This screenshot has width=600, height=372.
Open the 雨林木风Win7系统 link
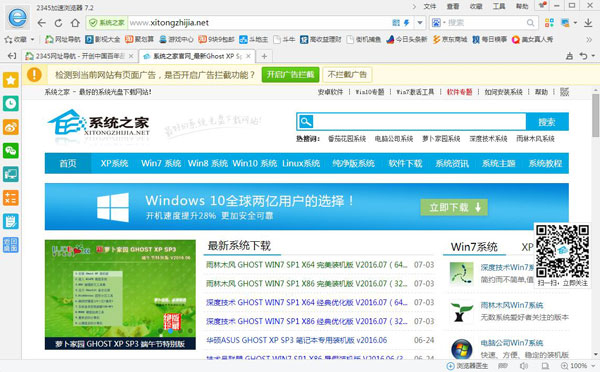click(x=512, y=305)
